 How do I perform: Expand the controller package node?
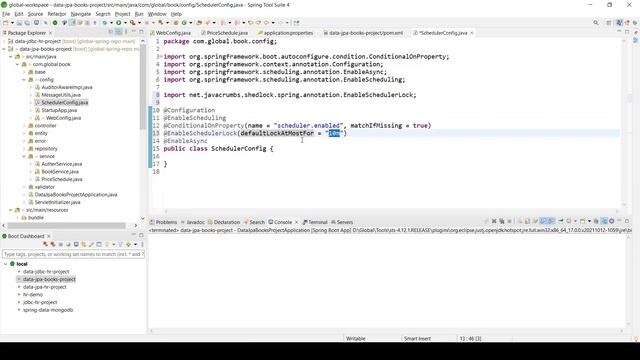(24, 126)
